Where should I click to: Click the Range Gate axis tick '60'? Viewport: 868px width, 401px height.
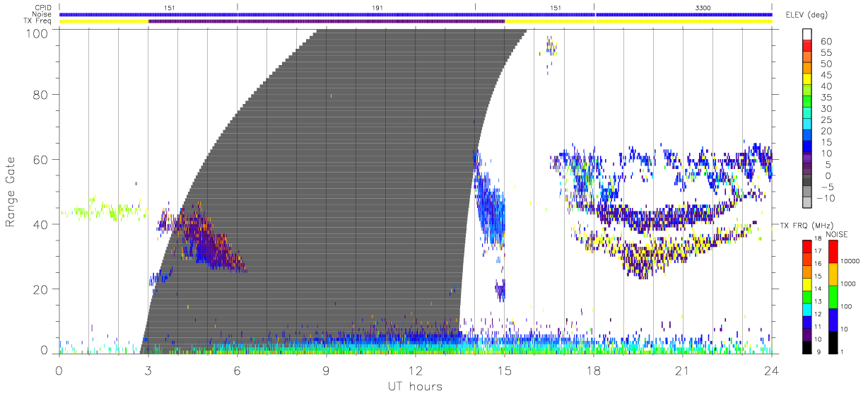point(41,159)
